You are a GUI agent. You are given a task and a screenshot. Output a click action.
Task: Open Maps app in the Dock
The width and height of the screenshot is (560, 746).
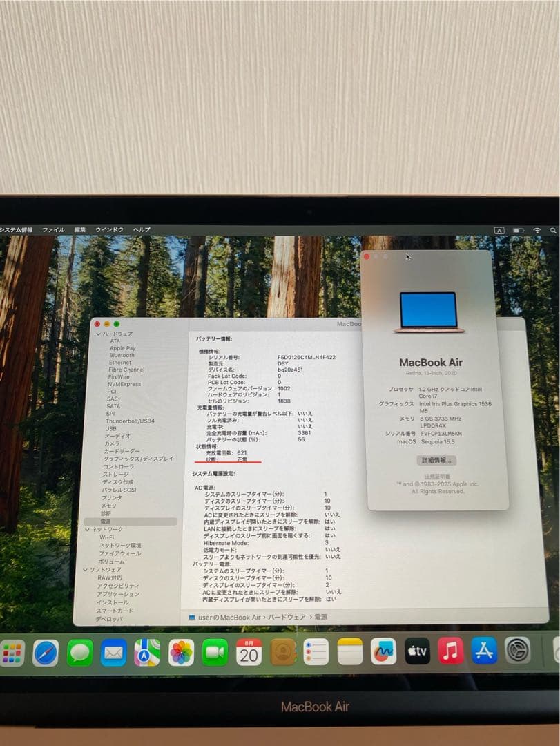(147, 652)
